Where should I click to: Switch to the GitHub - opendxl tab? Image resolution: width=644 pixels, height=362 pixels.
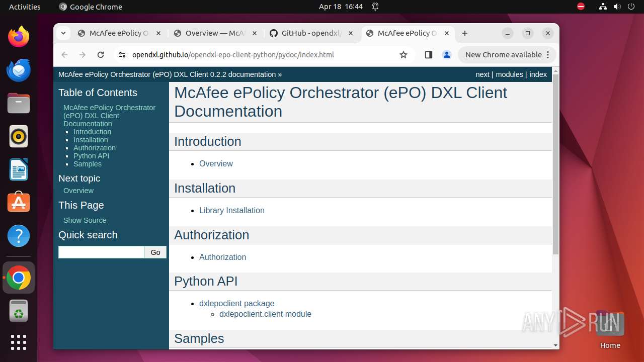(311, 33)
